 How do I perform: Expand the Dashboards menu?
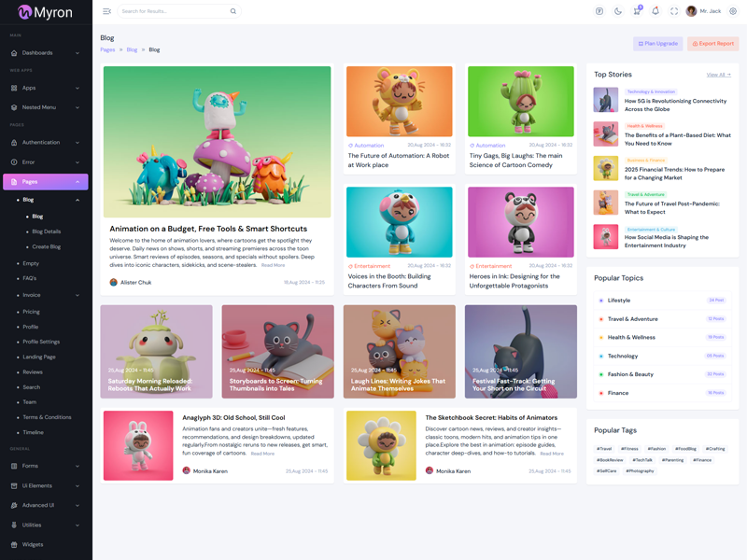coord(45,53)
